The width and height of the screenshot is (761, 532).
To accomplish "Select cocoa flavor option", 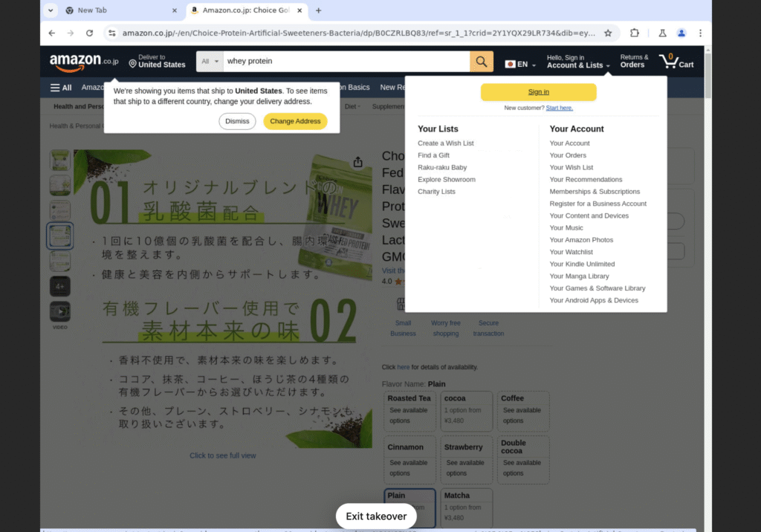I will pyautogui.click(x=466, y=411).
